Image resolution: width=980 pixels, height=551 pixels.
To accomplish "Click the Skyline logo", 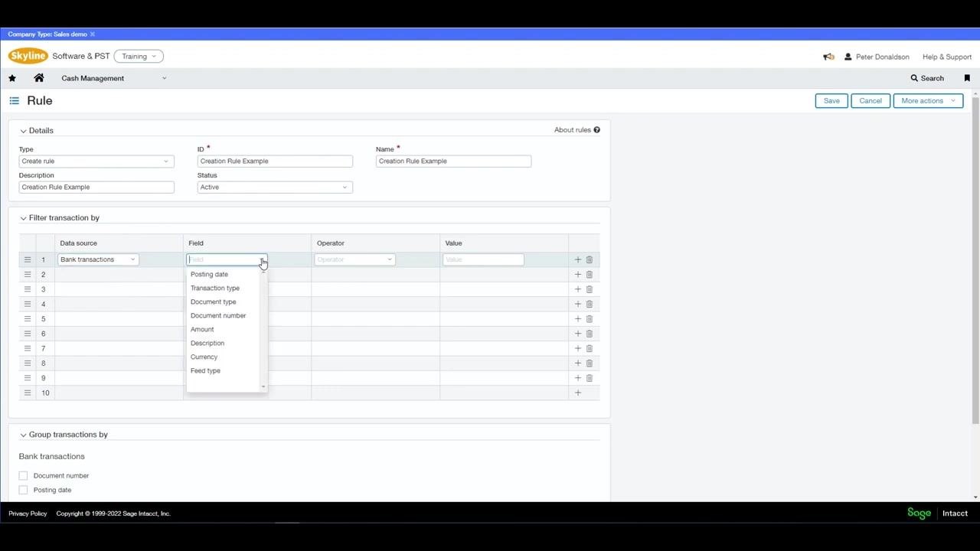I will coord(28,56).
